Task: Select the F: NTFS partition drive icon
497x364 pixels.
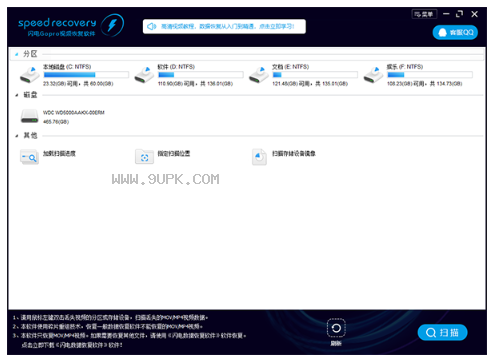Action: point(373,75)
